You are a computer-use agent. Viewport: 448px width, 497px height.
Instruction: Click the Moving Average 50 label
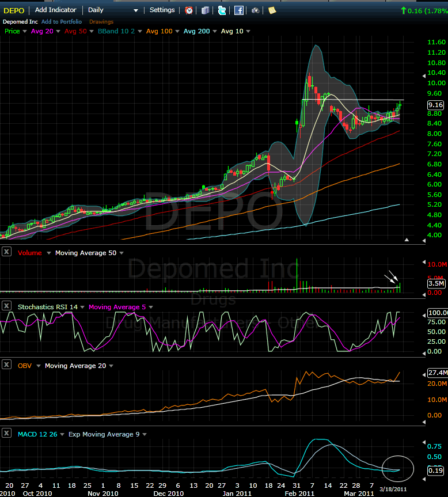pyautogui.click(x=86, y=253)
